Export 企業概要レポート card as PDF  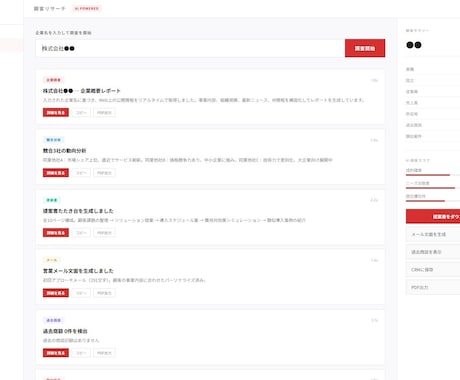pyautogui.click(x=104, y=113)
